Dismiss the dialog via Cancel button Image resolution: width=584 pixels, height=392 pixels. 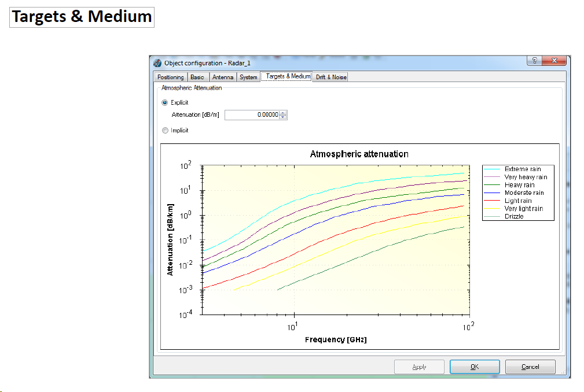530,367
